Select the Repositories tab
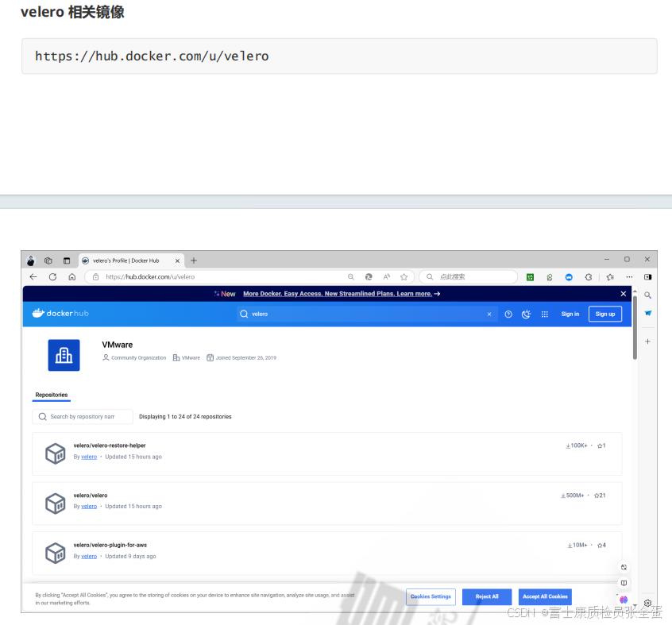Viewport: 672px width, 625px height. [x=52, y=395]
